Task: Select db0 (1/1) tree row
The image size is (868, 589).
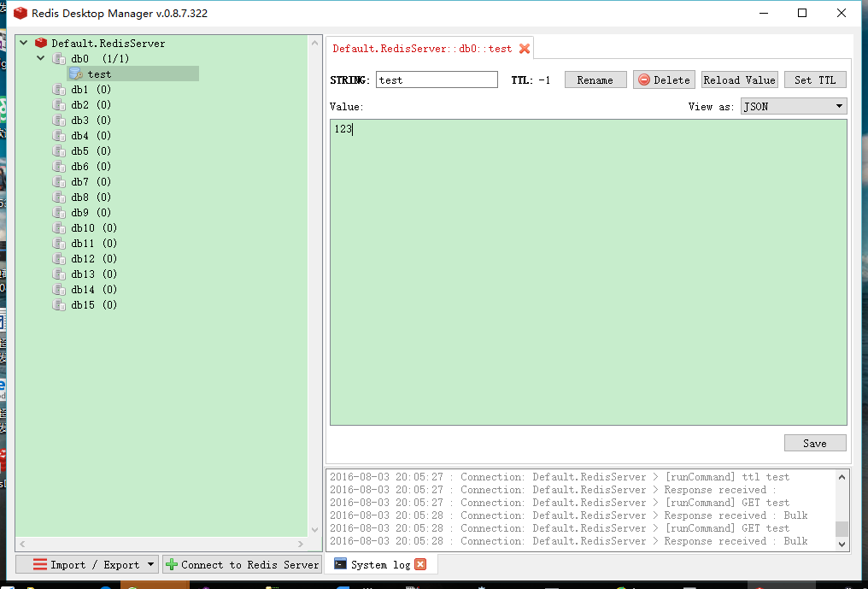Action: [x=100, y=58]
